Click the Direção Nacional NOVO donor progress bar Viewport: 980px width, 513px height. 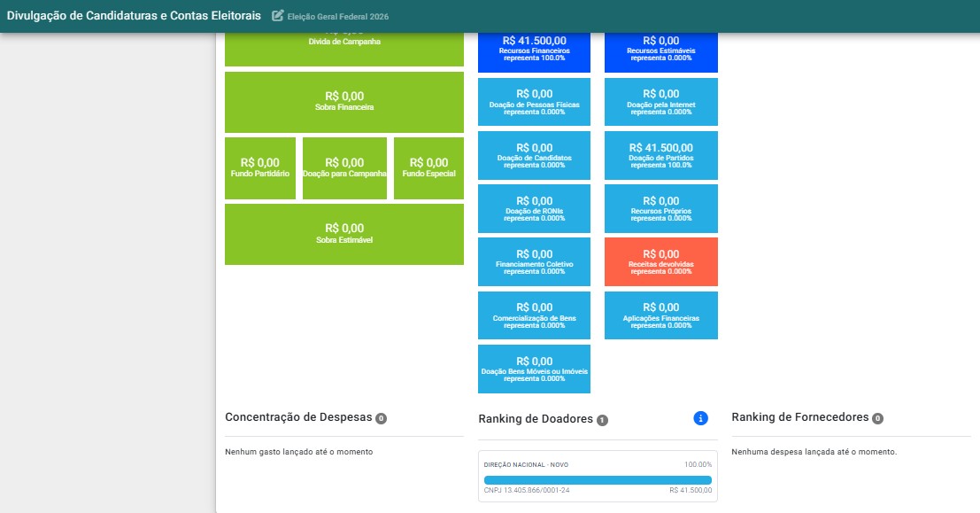598,480
